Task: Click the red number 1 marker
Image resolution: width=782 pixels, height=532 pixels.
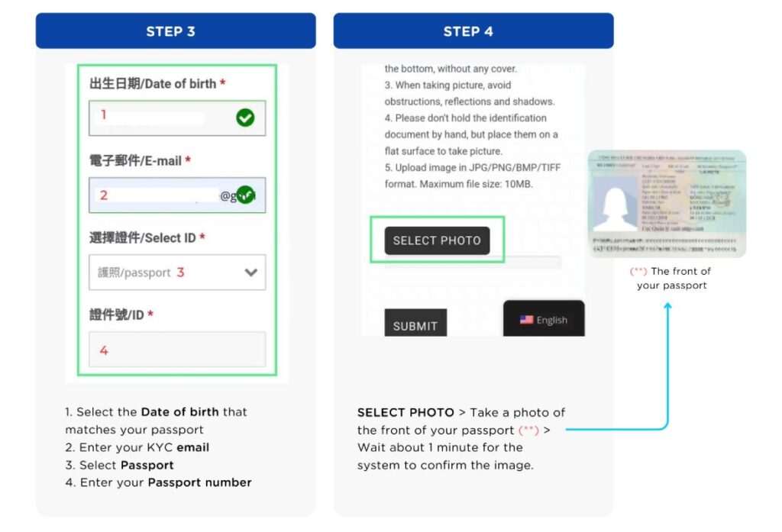Action: click(x=104, y=114)
